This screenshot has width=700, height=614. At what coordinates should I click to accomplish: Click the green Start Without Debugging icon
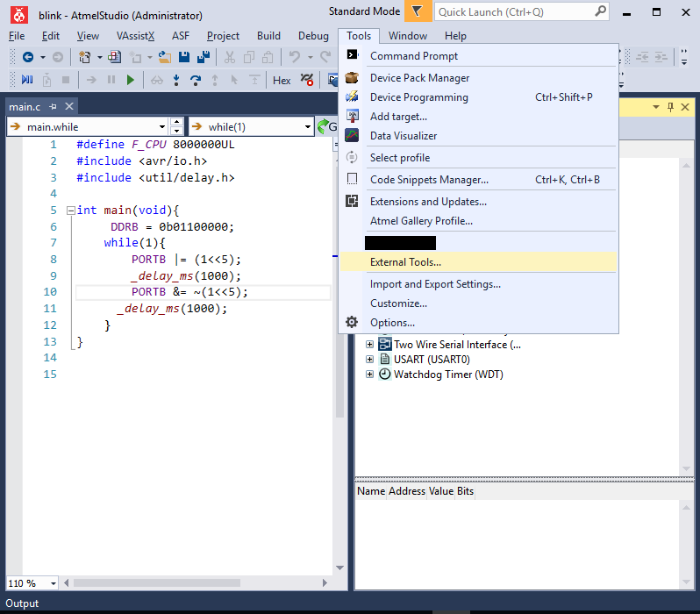[x=131, y=80]
